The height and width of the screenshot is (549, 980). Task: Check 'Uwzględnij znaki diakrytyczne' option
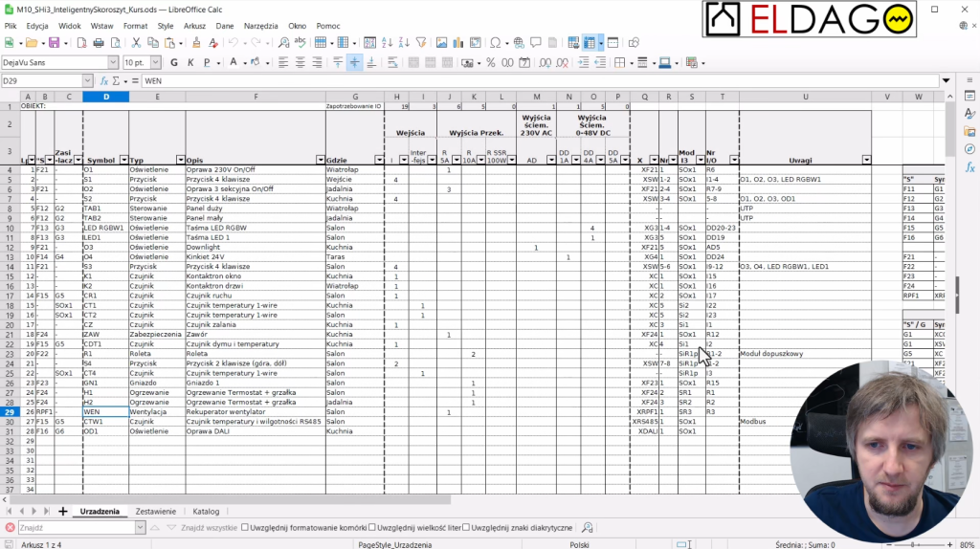pyautogui.click(x=465, y=528)
